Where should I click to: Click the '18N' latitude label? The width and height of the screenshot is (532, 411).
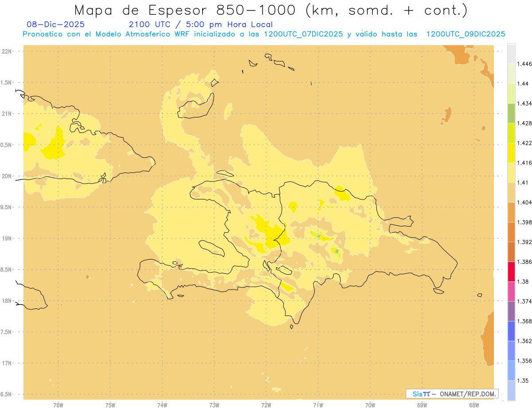[7, 301]
